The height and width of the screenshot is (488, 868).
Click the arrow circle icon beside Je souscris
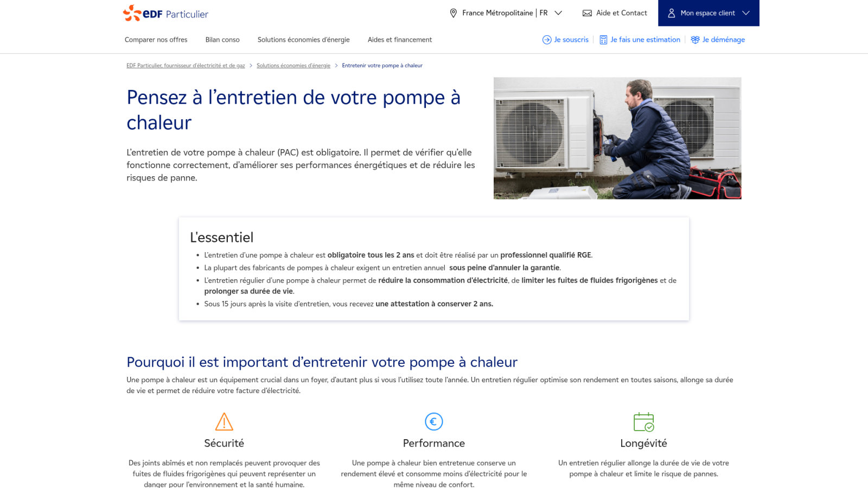tap(547, 40)
